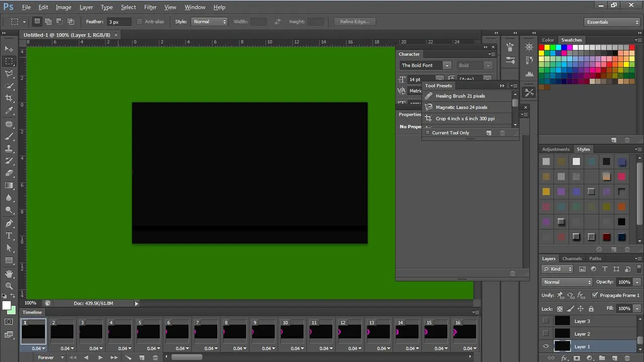Screen dimensions: 644x362
Task: Click the lock position icon in Layers
Action: 581,309
